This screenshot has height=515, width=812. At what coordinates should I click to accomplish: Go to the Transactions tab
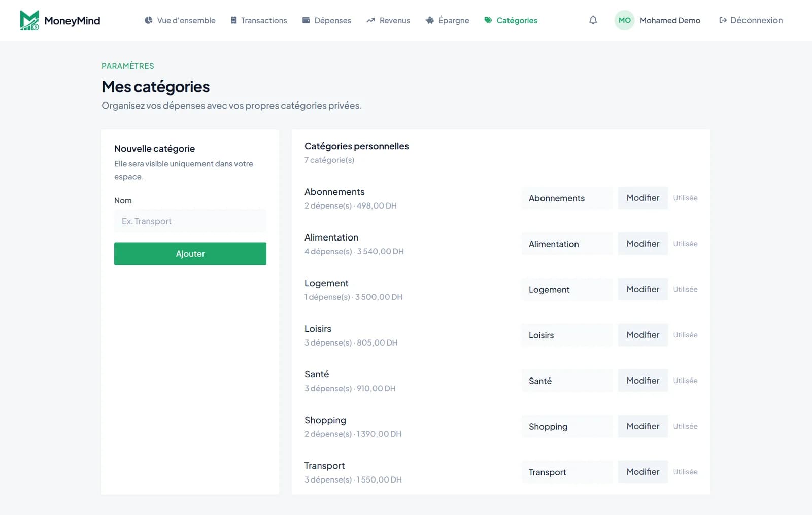click(x=259, y=20)
